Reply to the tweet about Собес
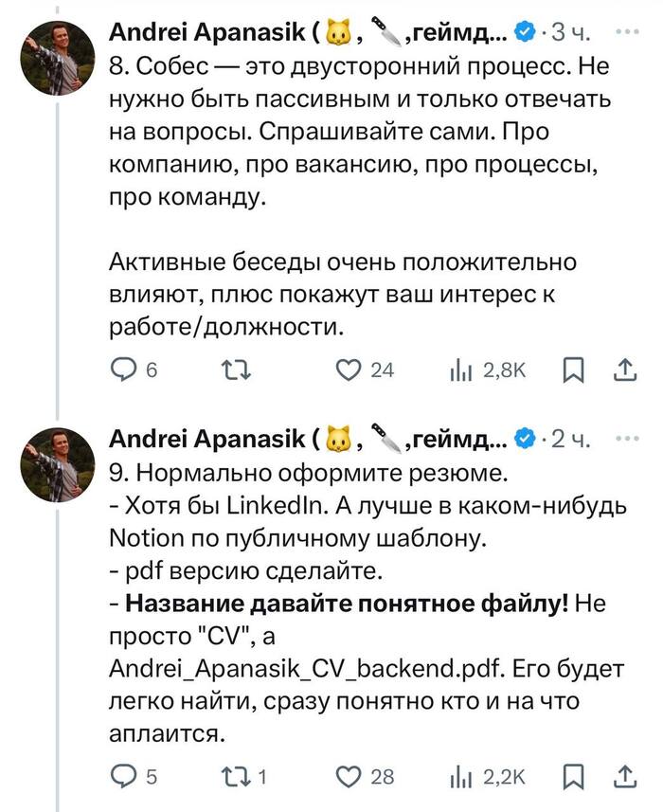 (x=124, y=370)
